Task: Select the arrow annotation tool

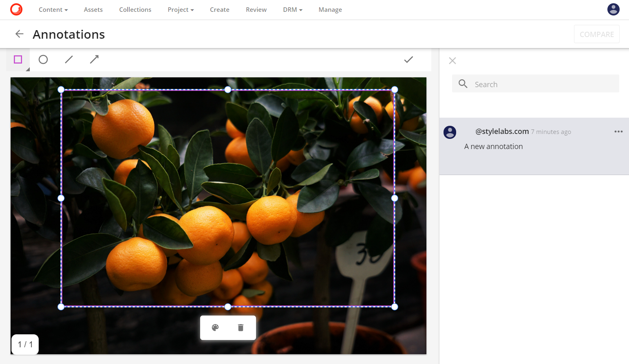Action: (94, 59)
